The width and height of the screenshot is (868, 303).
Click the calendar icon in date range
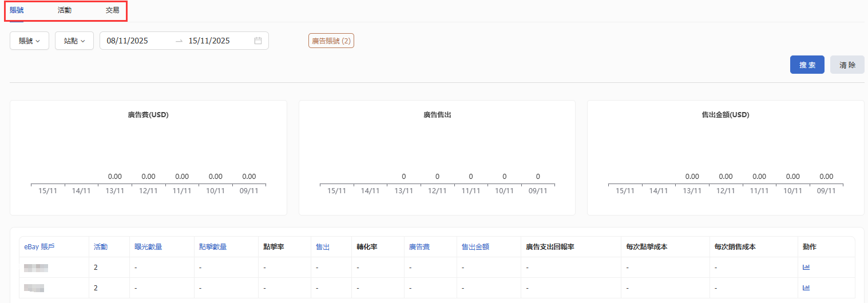pyautogui.click(x=258, y=41)
